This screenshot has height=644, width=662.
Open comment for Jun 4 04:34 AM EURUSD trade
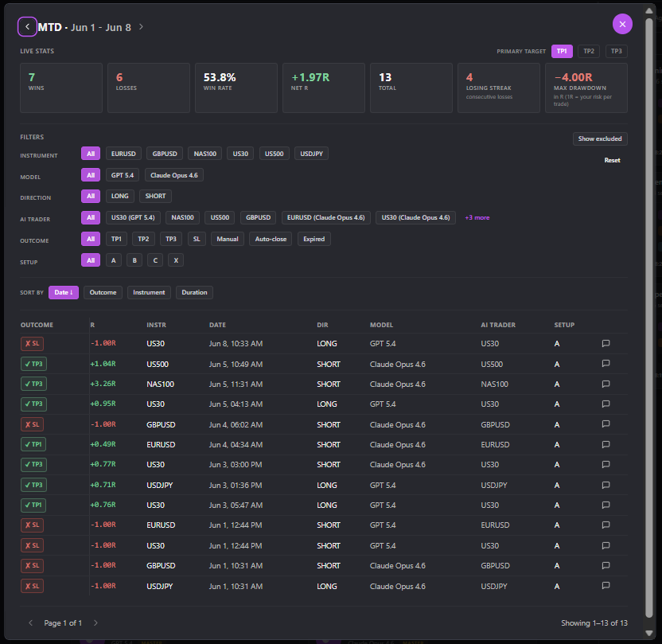[x=606, y=444]
